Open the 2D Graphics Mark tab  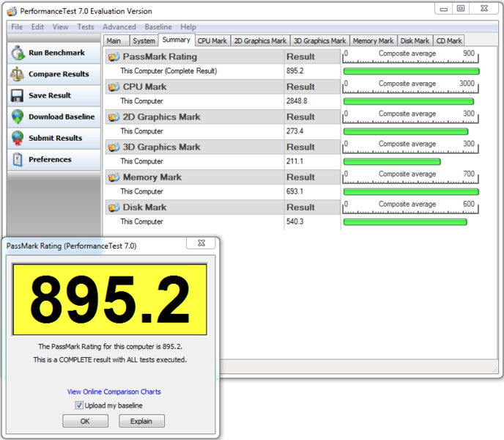tap(260, 41)
